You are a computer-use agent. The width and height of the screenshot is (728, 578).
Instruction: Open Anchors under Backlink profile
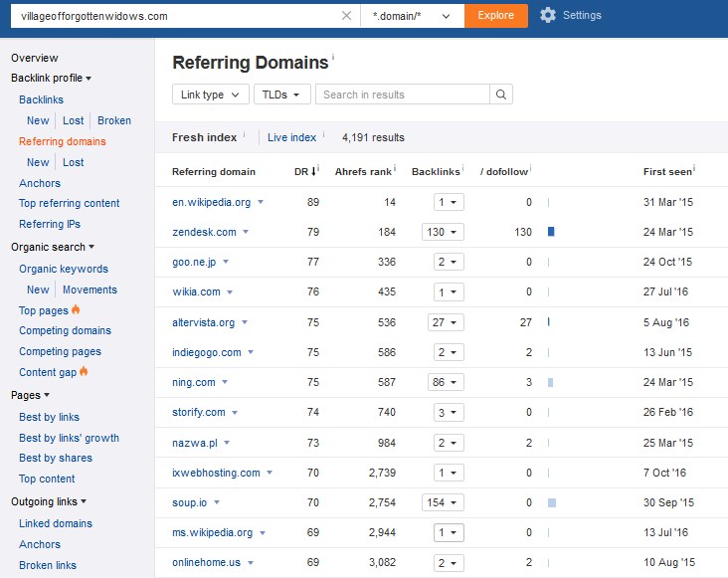pyautogui.click(x=40, y=183)
